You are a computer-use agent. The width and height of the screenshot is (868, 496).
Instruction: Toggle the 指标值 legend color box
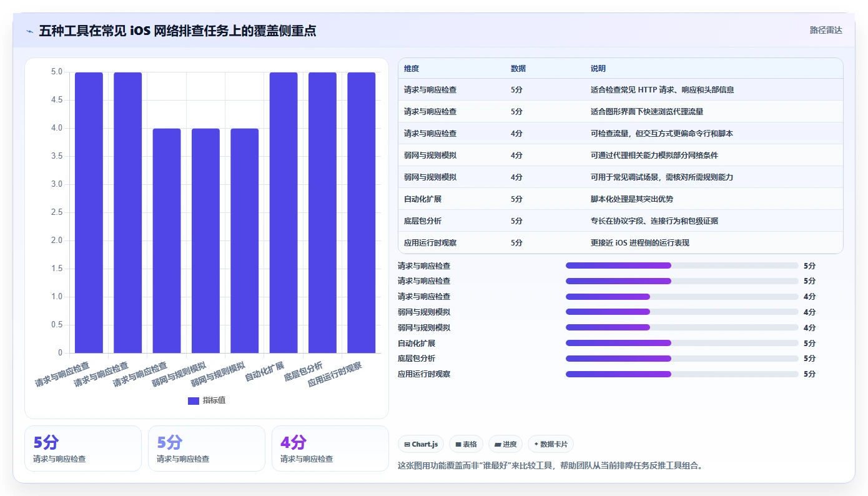point(193,400)
